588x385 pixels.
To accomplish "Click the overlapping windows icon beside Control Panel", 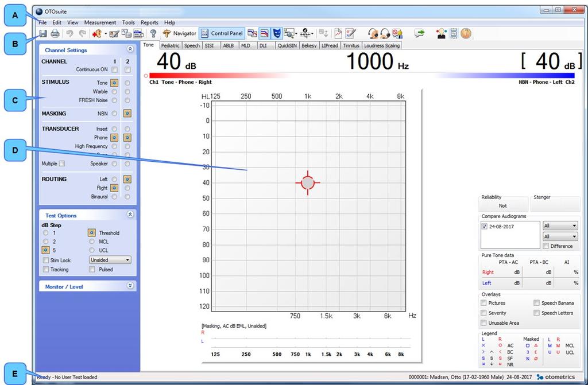I will click(253, 34).
